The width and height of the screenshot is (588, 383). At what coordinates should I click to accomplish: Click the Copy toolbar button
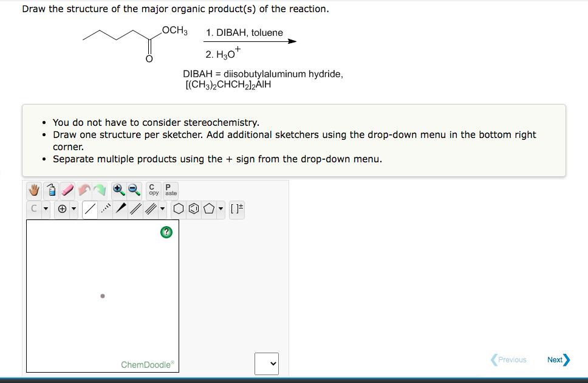pyautogui.click(x=152, y=190)
